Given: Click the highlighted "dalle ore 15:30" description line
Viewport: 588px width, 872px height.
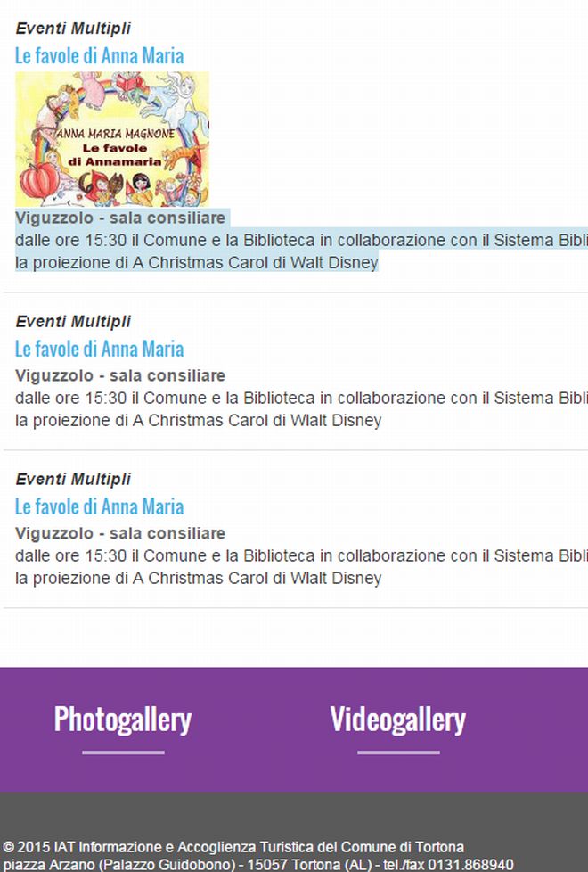Looking at the screenshot, I should 301,240.
